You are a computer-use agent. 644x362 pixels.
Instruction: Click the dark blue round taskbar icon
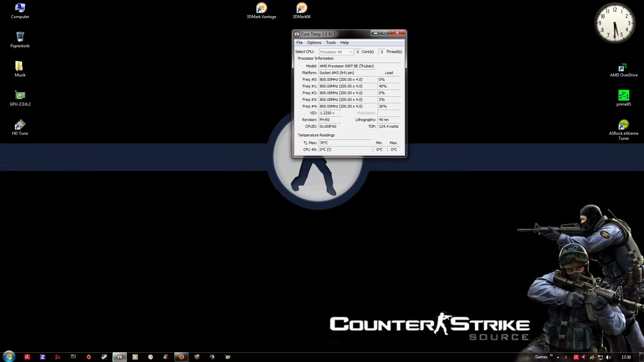(x=212, y=357)
